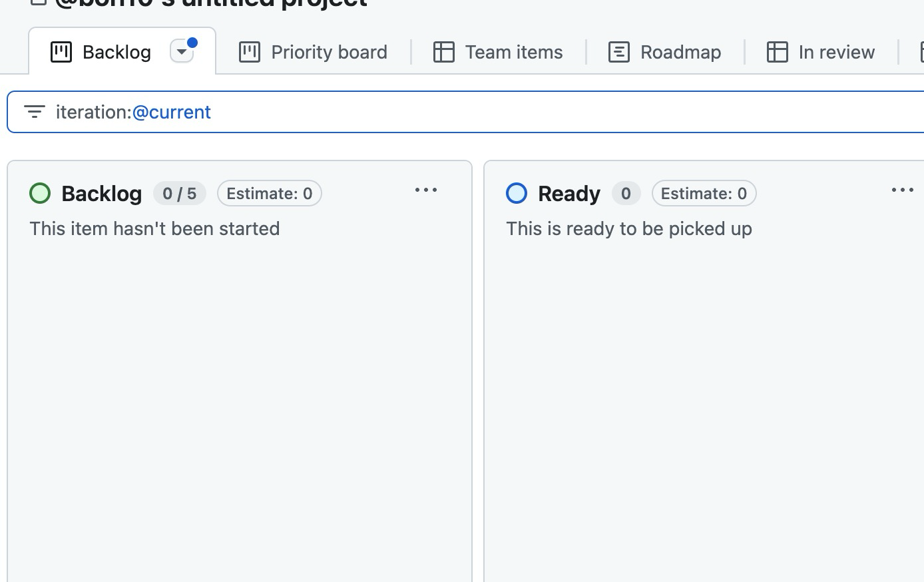Click the Ready column 0 item count
924x582 pixels.
pos(626,193)
